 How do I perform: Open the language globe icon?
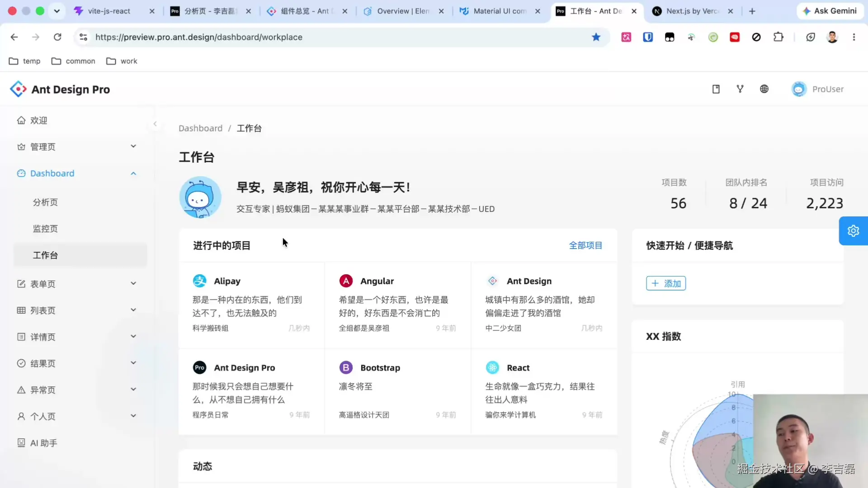764,89
